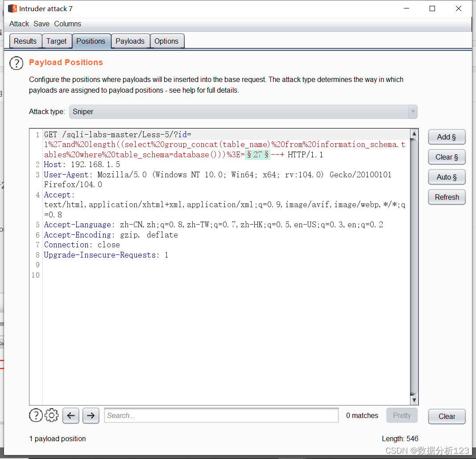
Task: Click the Clear § button
Action: click(x=447, y=157)
